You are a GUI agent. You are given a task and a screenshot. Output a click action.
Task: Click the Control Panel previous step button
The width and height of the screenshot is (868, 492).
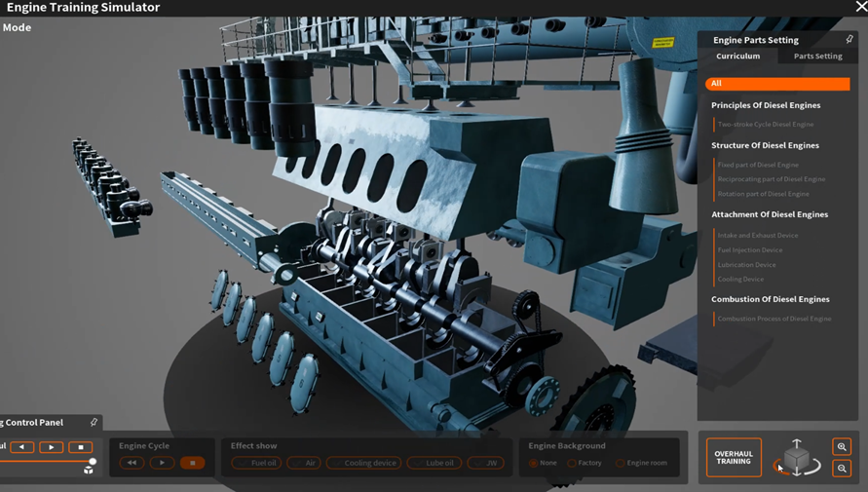click(x=22, y=446)
